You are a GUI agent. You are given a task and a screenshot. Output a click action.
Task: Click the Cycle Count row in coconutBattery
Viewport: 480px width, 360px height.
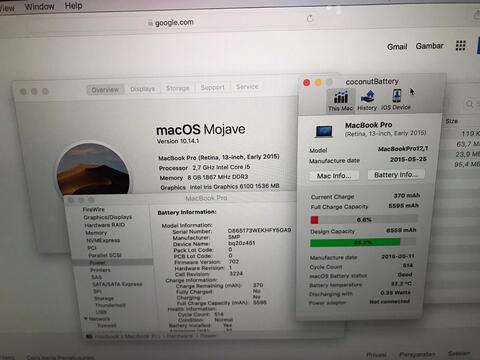pos(361,266)
